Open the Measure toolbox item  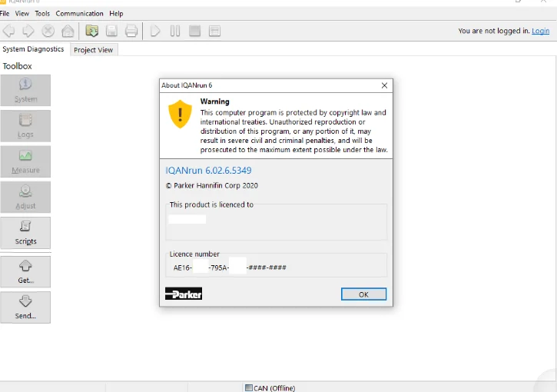click(x=25, y=161)
